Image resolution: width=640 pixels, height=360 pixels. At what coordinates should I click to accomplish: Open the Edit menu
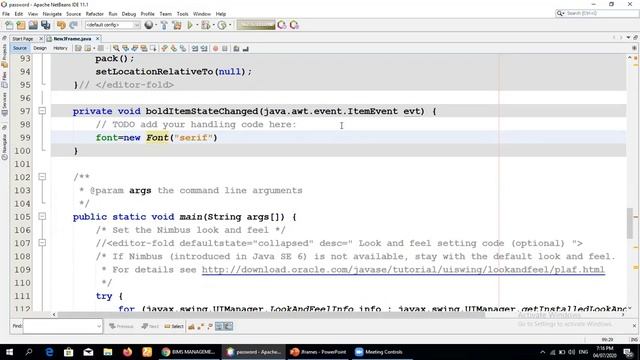19,14
